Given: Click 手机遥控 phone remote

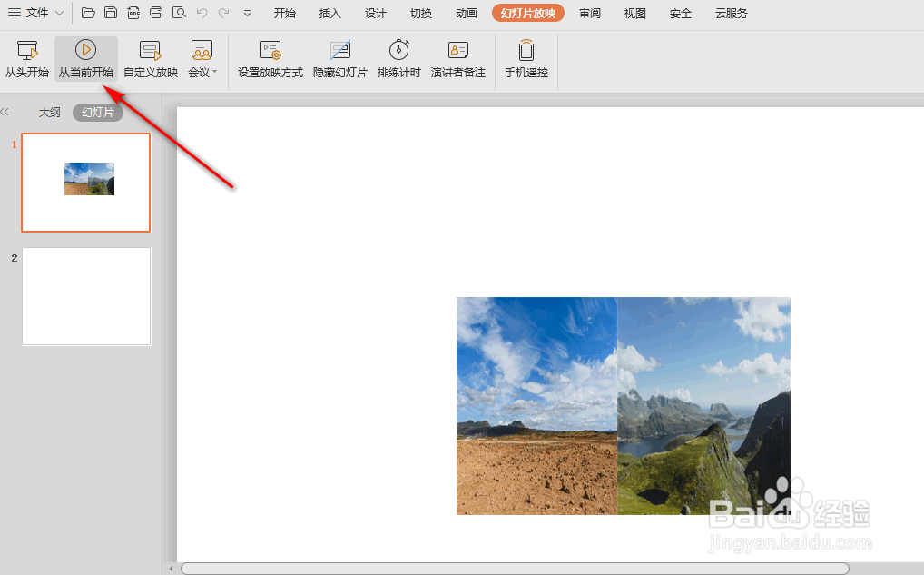Looking at the screenshot, I should point(526,59).
